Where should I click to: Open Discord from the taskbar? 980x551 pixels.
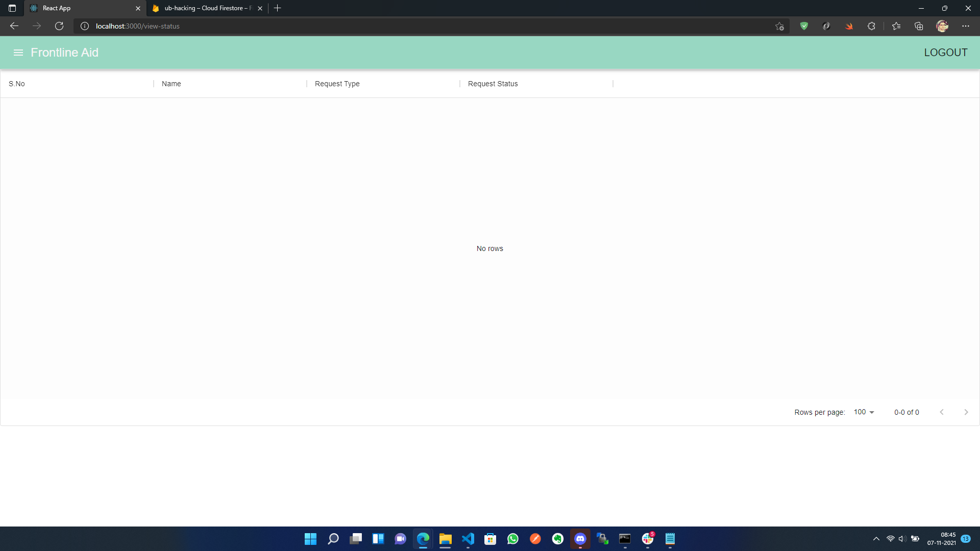[580, 539]
